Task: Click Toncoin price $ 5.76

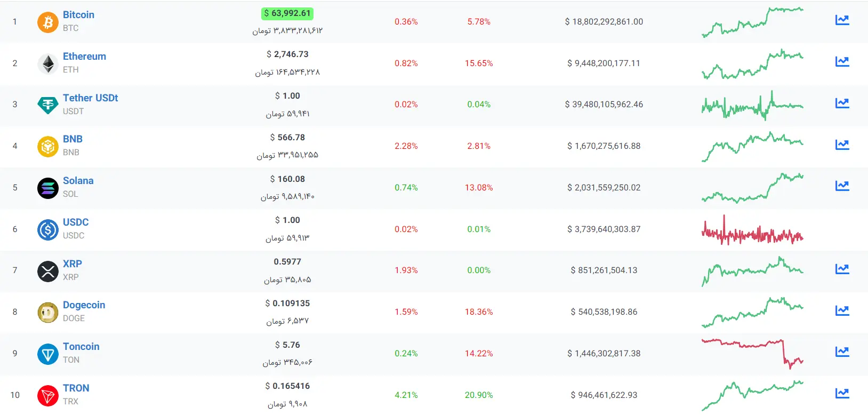Action: [x=287, y=345]
